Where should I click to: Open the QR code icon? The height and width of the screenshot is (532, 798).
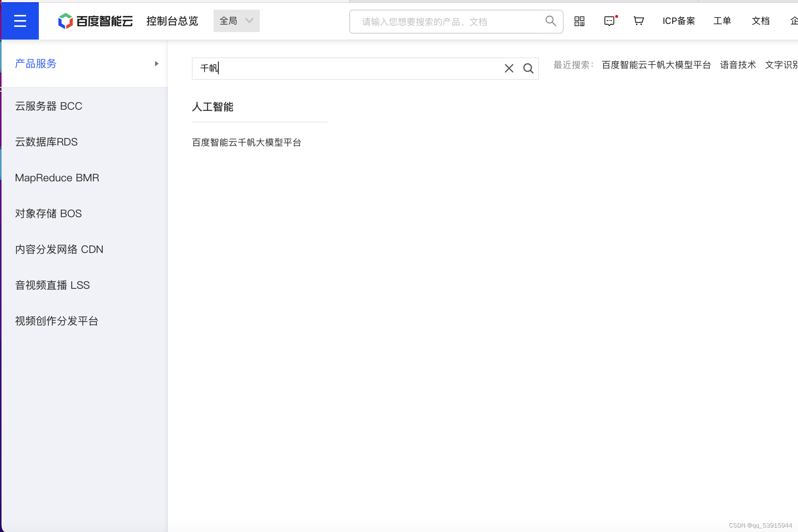coord(579,21)
